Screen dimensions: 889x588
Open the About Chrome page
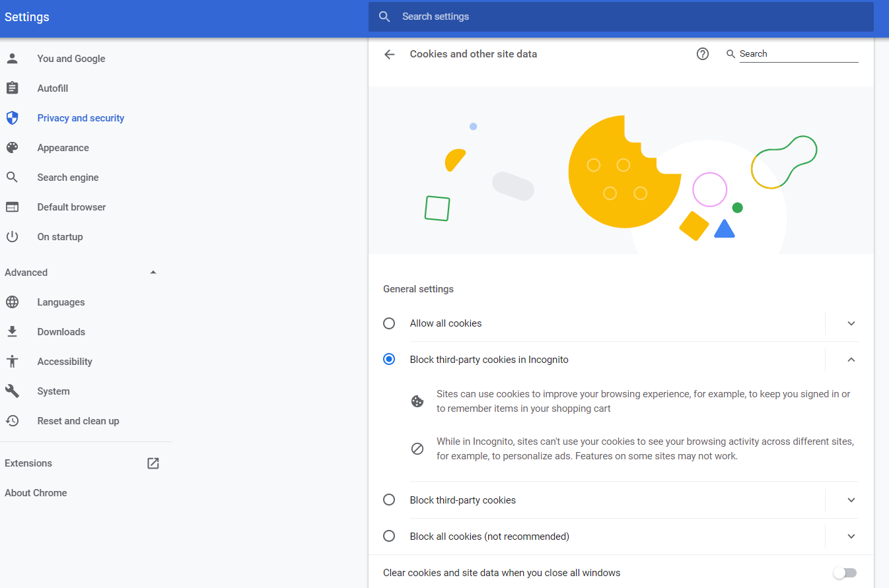tap(36, 493)
